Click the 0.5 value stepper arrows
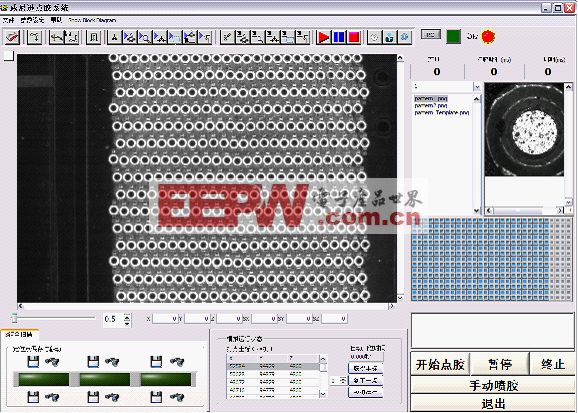The width and height of the screenshot is (578, 413). [x=127, y=319]
